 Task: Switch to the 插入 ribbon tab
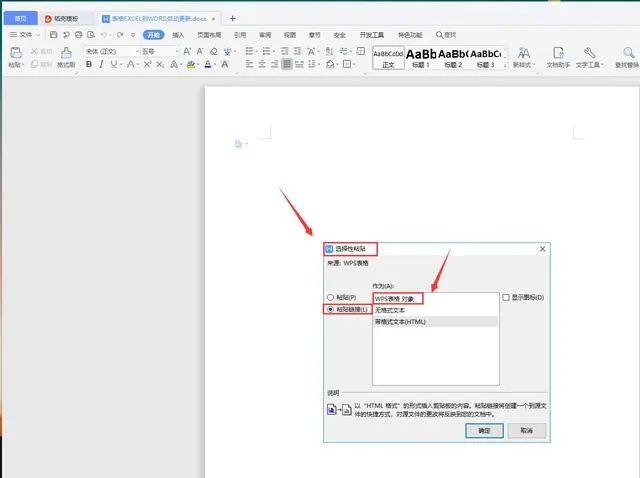(178, 34)
